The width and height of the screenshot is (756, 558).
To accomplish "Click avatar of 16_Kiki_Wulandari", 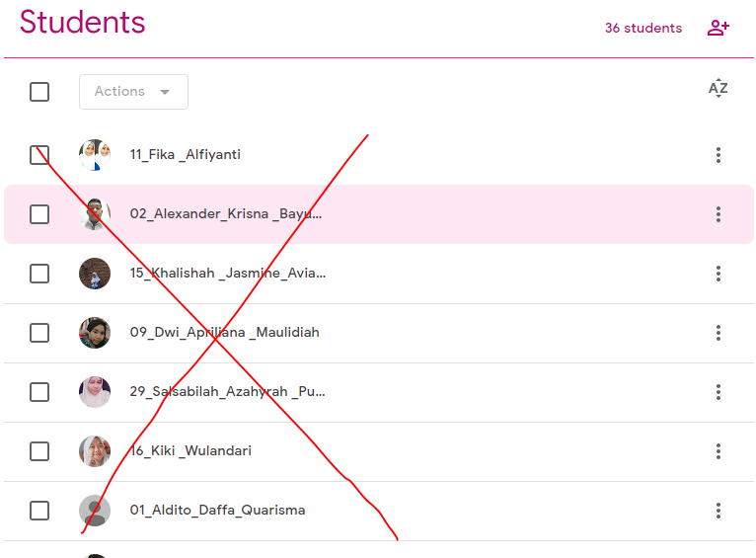I will click(x=95, y=451).
